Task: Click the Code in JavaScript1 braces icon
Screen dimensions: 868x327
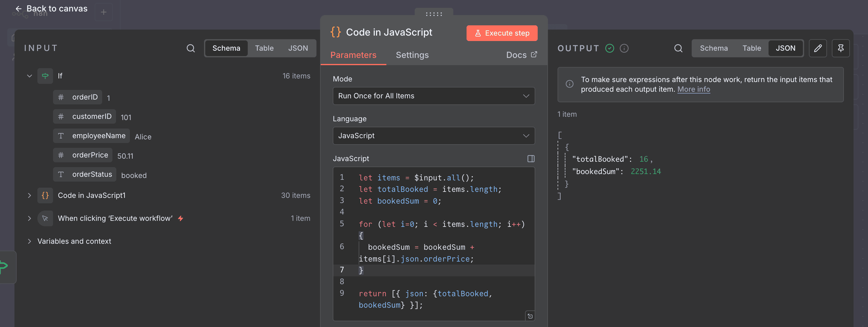Action: pyautogui.click(x=45, y=195)
